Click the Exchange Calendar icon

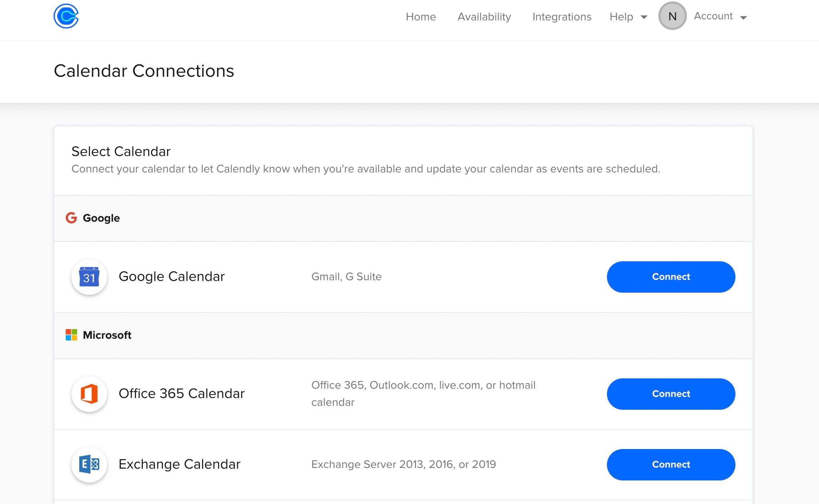click(89, 465)
